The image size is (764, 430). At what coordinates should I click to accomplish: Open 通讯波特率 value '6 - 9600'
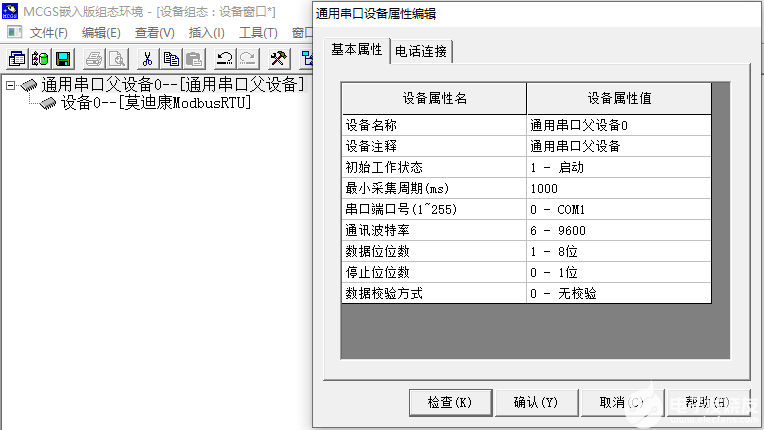point(619,230)
